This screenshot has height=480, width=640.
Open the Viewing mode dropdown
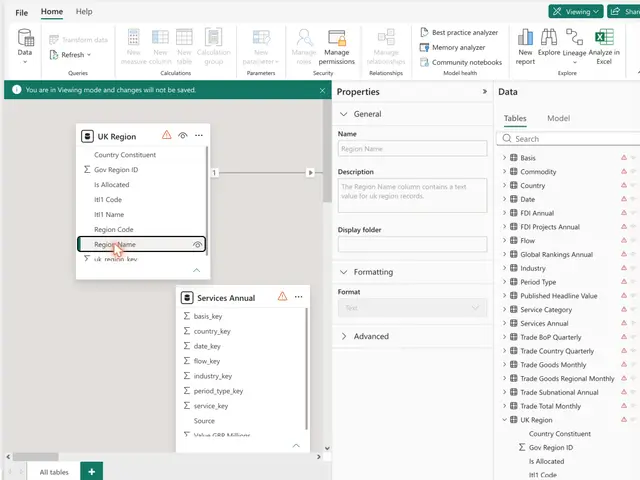576,12
